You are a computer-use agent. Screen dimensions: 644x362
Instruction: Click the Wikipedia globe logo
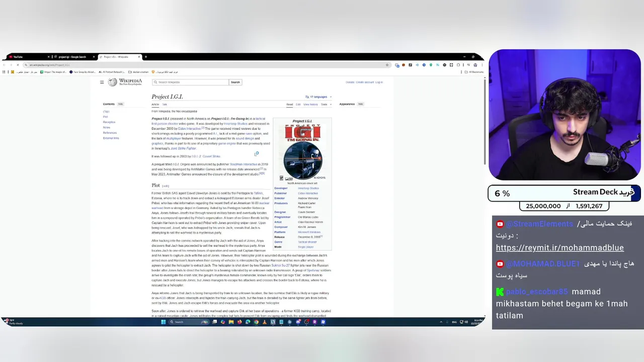click(113, 82)
